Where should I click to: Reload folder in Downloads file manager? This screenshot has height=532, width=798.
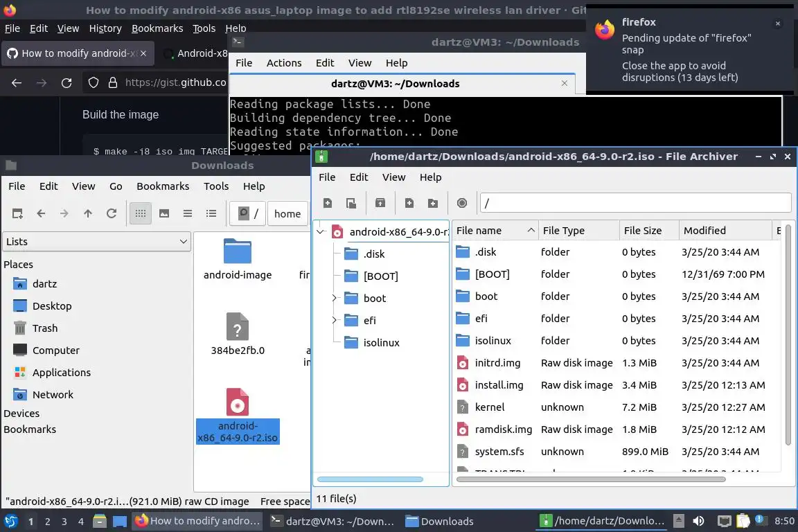112,213
